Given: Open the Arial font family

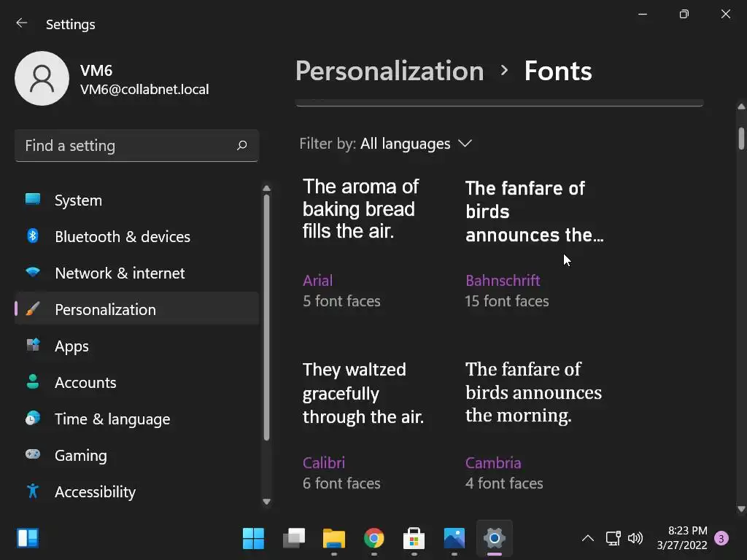Looking at the screenshot, I should pyautogui.click(x=318, y=281).
